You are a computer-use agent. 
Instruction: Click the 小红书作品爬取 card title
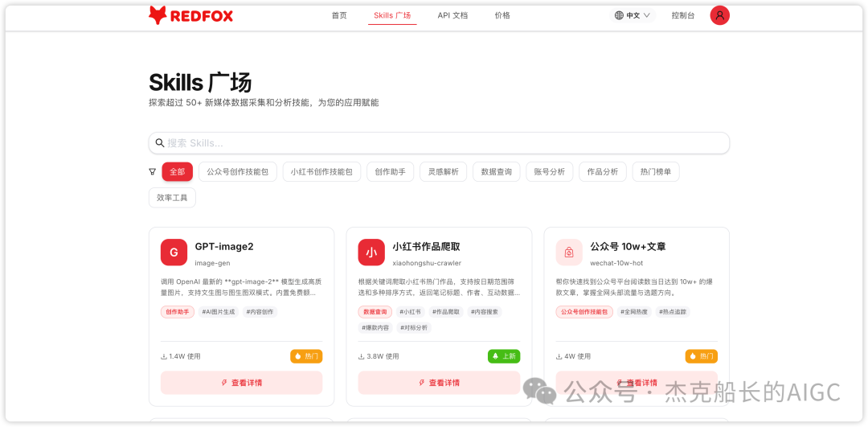[426, 246]
